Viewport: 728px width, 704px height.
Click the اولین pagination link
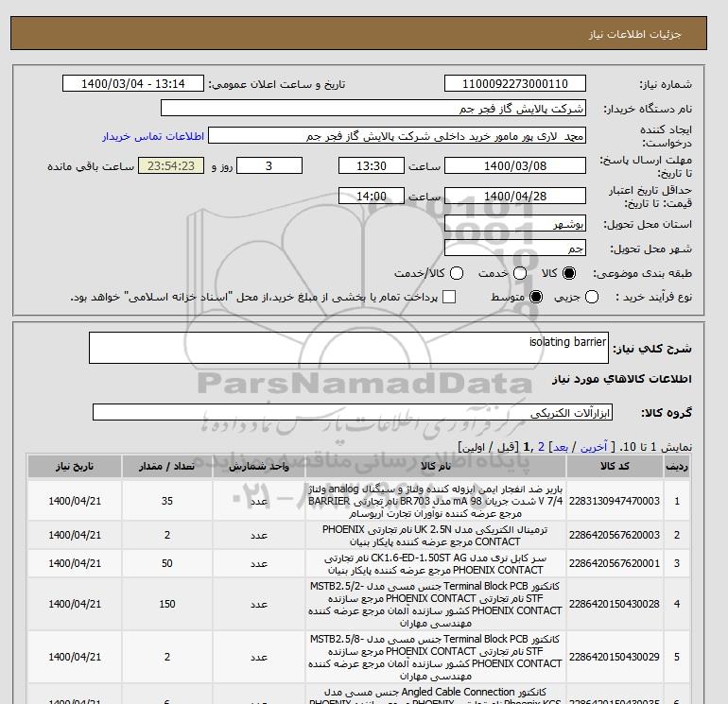[475, 447]
